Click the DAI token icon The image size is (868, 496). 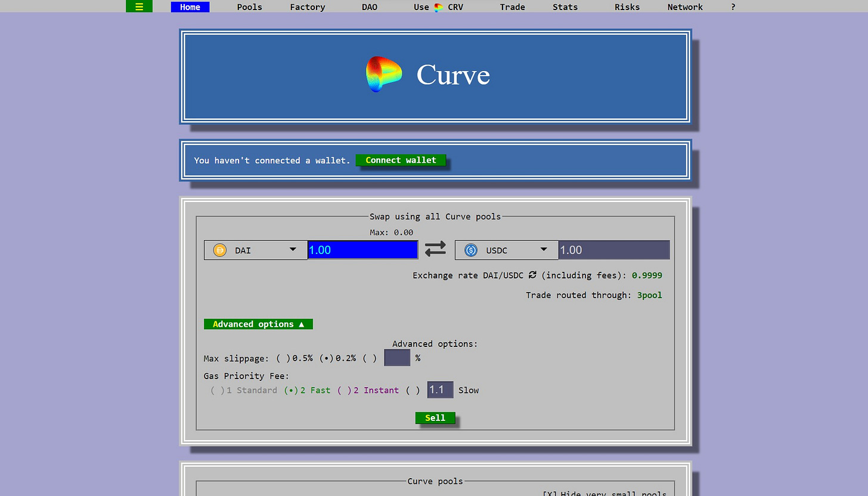pyautogui.click(x=220, y=250)
